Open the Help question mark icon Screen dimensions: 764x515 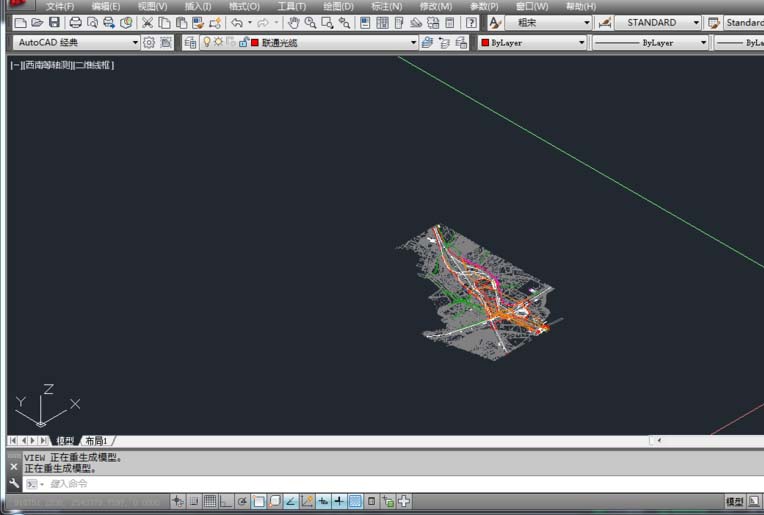point(470,22)
